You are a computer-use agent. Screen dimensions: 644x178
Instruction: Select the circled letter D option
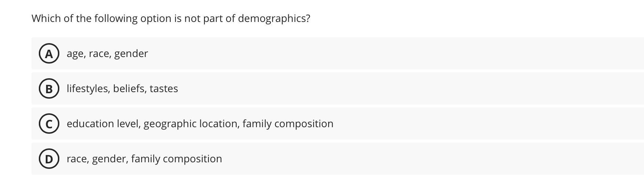pyautogui.click(x=49, y=159)
